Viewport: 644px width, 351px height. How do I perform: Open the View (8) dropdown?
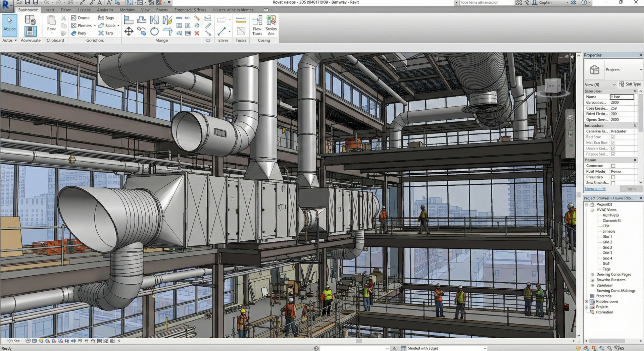coord(600,84)
